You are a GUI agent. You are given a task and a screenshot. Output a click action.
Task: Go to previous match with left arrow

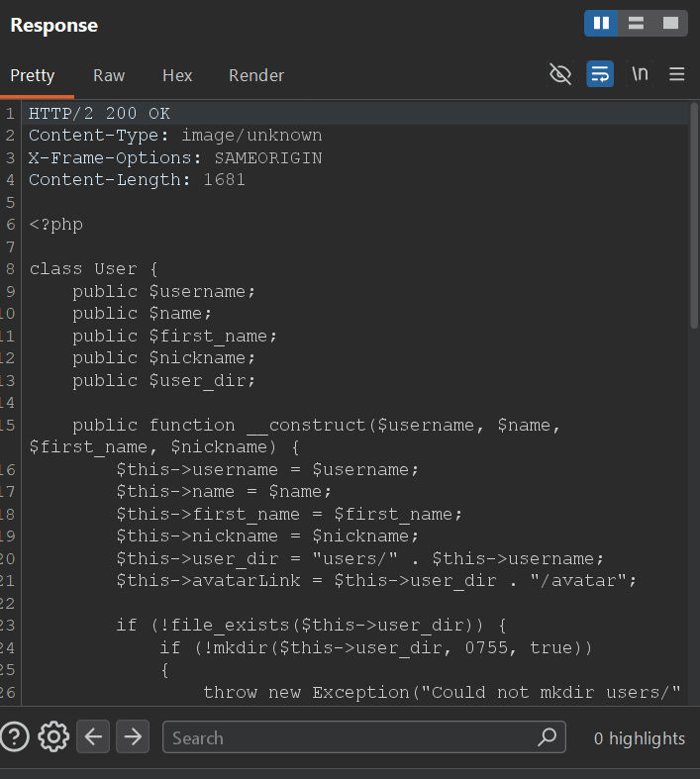coord(93,736)
